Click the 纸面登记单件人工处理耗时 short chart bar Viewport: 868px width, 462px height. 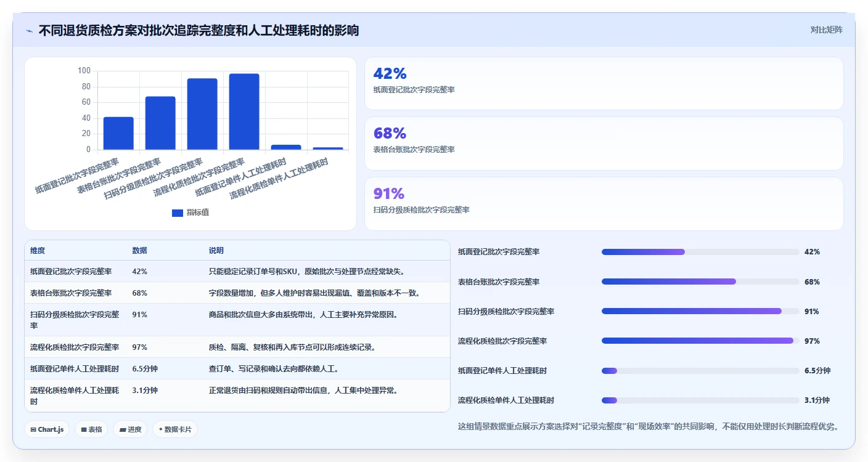click(x=286, y=147)
